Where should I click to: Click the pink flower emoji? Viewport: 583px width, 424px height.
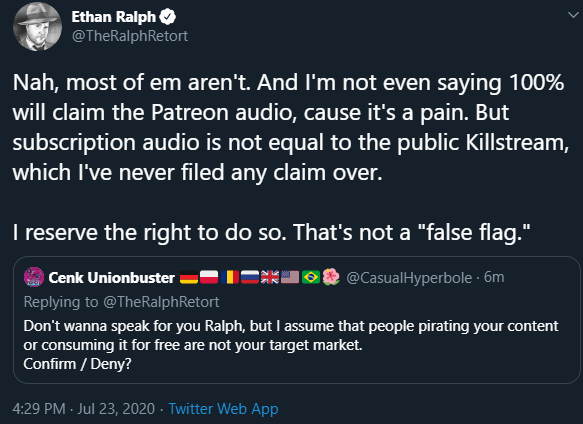[331, 277]
